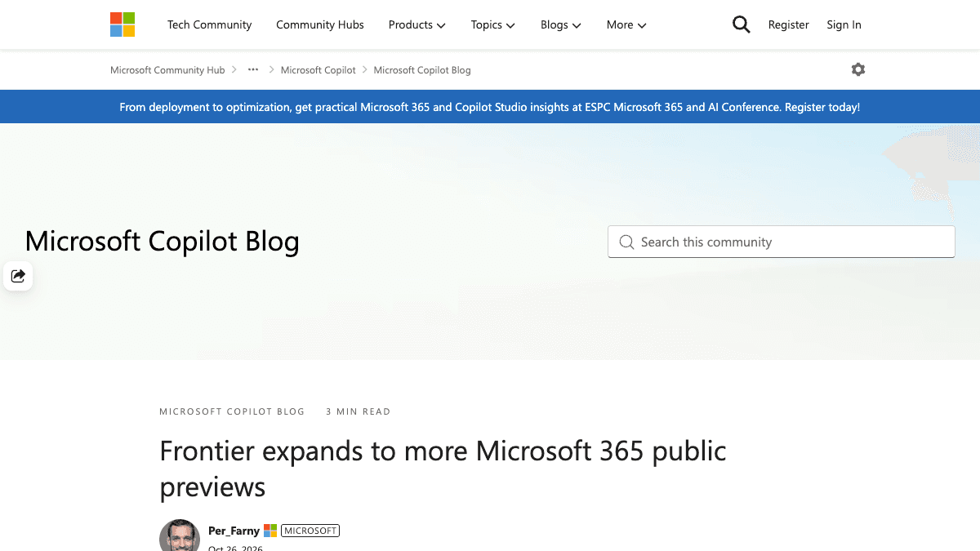Expand the Topics dropdown
The height and width of the screenshot is (551, 980).
[492, 24]
